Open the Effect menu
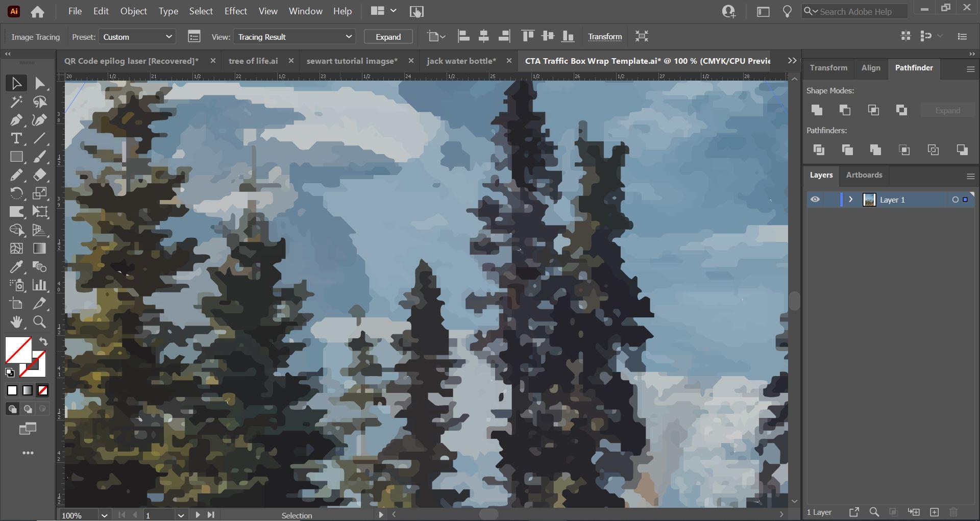 [236, 11]
